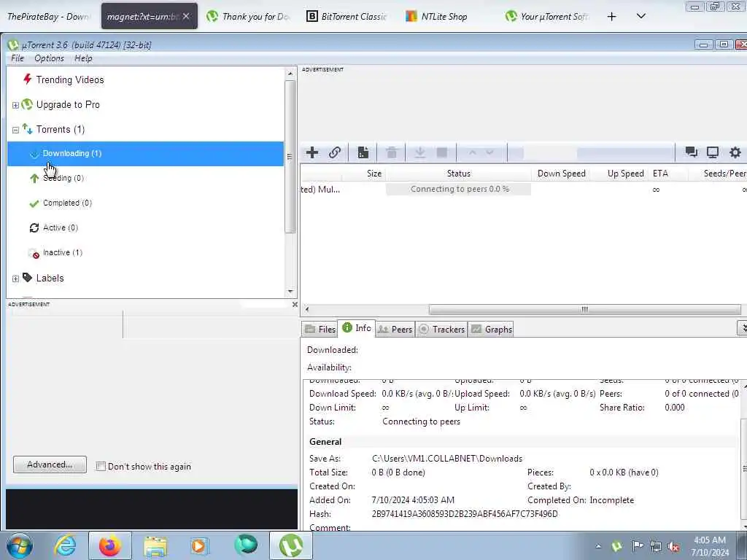This screenshot has height=560, width=747.
Task: Switch to ThePirateBay browser tab
Action: pos(48,16)
